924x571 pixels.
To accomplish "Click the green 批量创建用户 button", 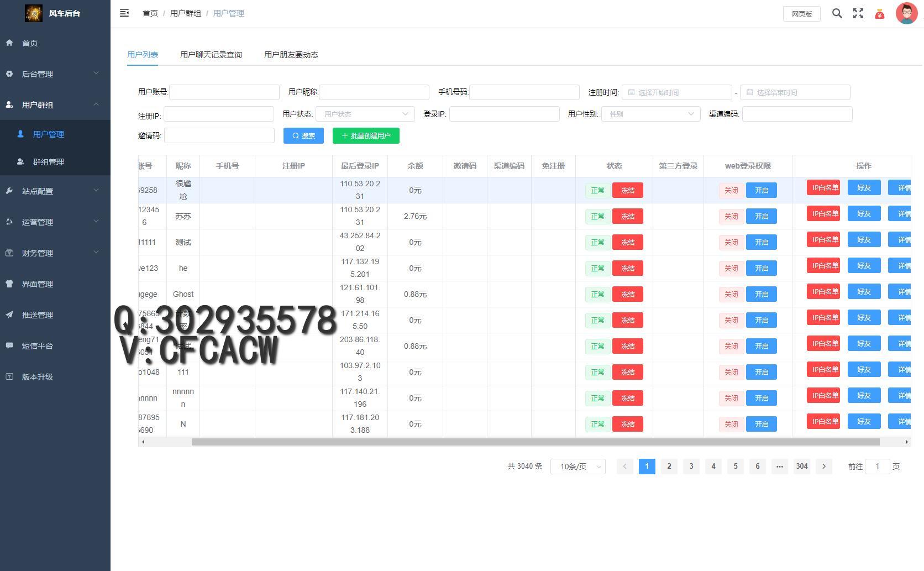I will 366,135.
